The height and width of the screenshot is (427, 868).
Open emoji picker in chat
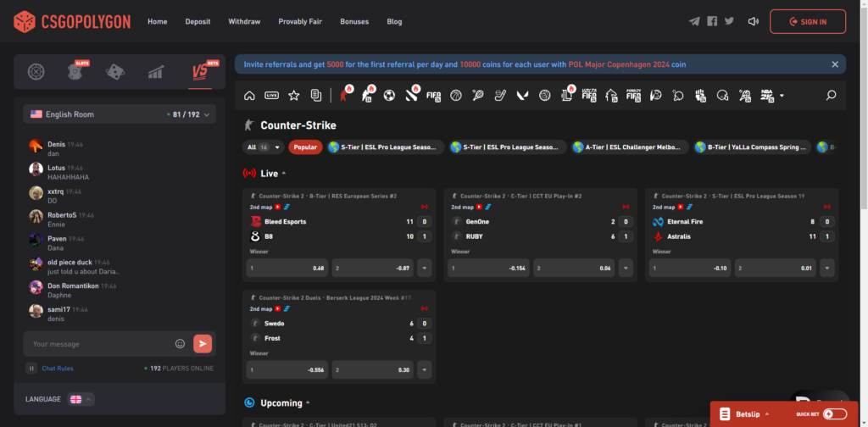click(180, 343)
